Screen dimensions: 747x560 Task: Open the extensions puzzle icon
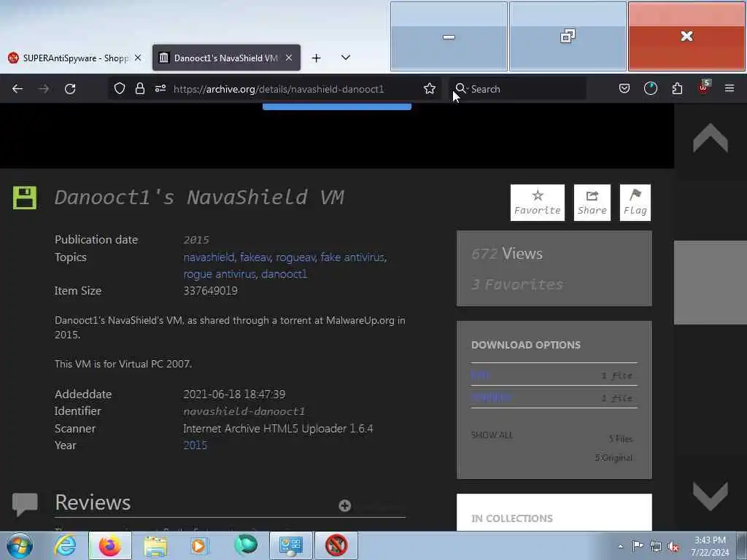[x=677, y=88]
